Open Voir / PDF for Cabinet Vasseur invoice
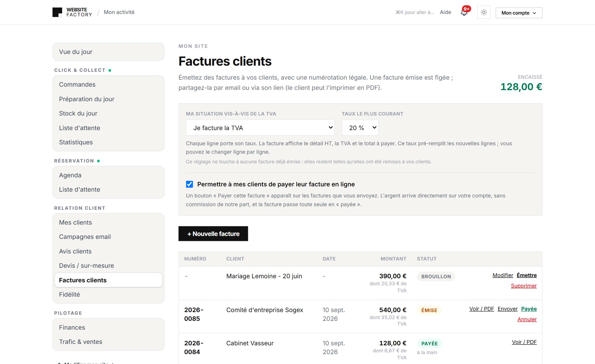The image size is (595, 364). pyautogui.click(x=524, y=342)
